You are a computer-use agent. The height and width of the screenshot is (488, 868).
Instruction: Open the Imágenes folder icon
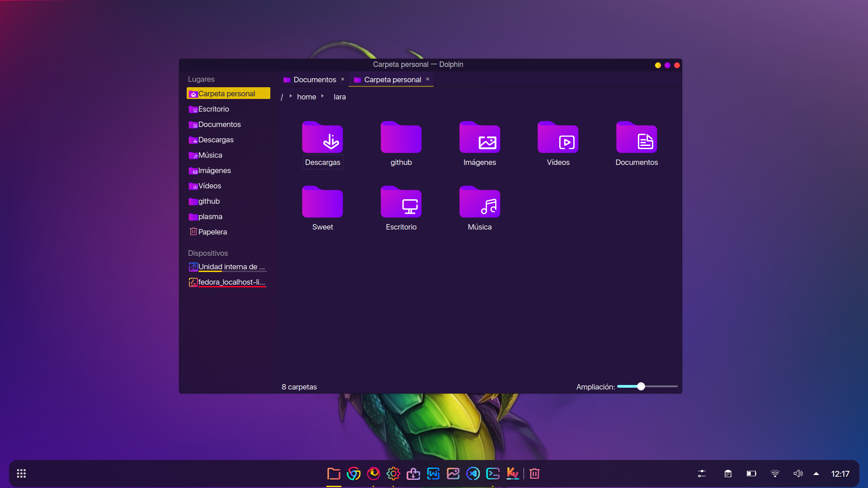coord(480,137)
